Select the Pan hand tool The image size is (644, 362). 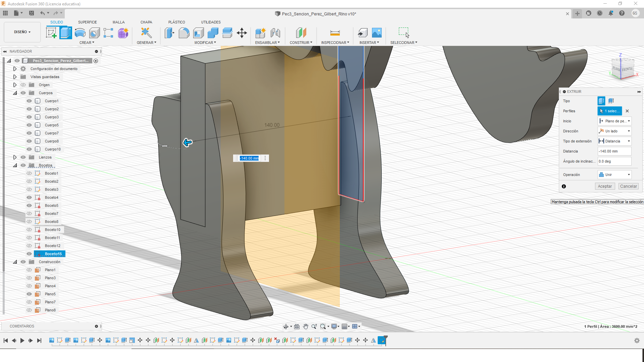pos(306,326)
